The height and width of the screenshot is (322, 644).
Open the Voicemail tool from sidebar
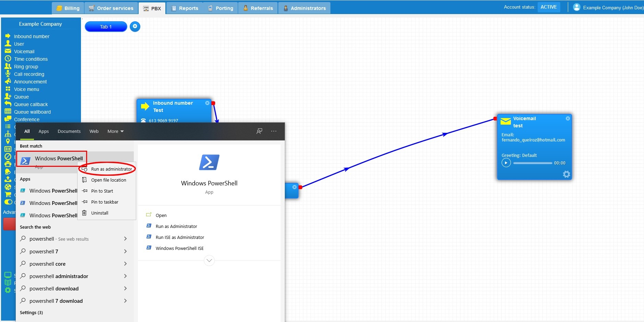click(24, 51)
